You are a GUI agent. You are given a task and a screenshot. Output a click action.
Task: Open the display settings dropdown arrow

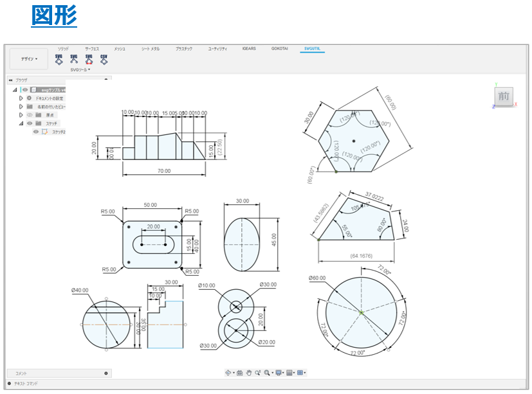[283, 373]
